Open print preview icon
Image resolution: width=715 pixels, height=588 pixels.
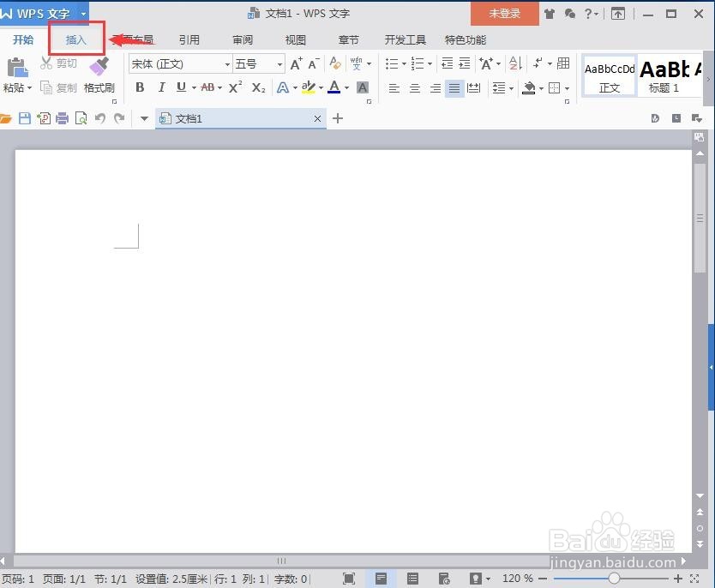tap(81, 119)
